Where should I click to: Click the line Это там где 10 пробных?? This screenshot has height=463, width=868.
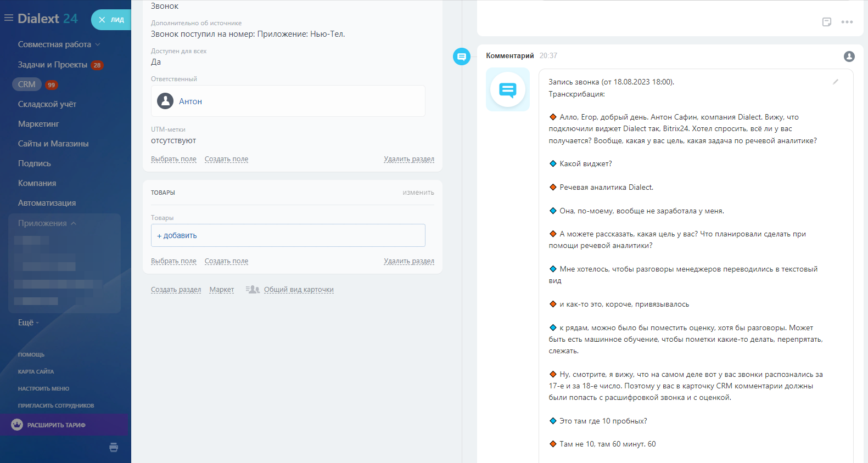[603, 421]
